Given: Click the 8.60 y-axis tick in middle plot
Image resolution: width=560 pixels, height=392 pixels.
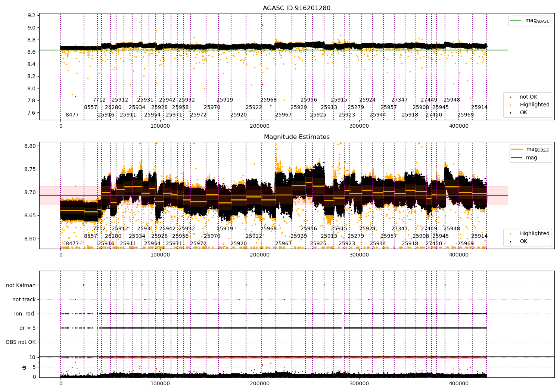Looking at the screenshot, I should [30, 239].
